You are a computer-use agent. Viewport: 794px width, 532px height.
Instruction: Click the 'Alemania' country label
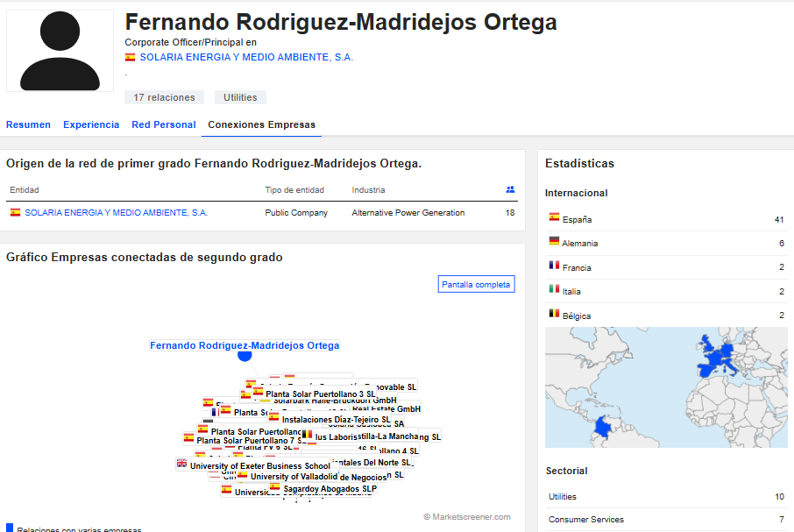pyautogui.click(x=580, y=244)
